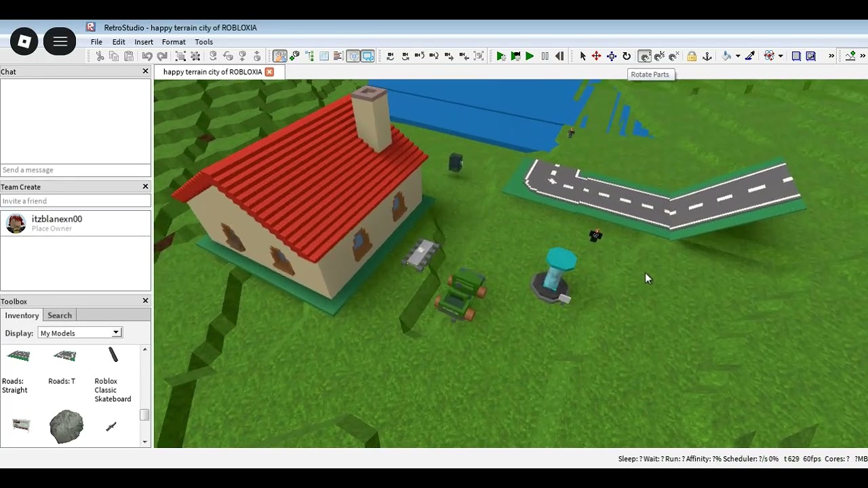
Task: Reset the simulation to start
Action: [x=559, y=56]
